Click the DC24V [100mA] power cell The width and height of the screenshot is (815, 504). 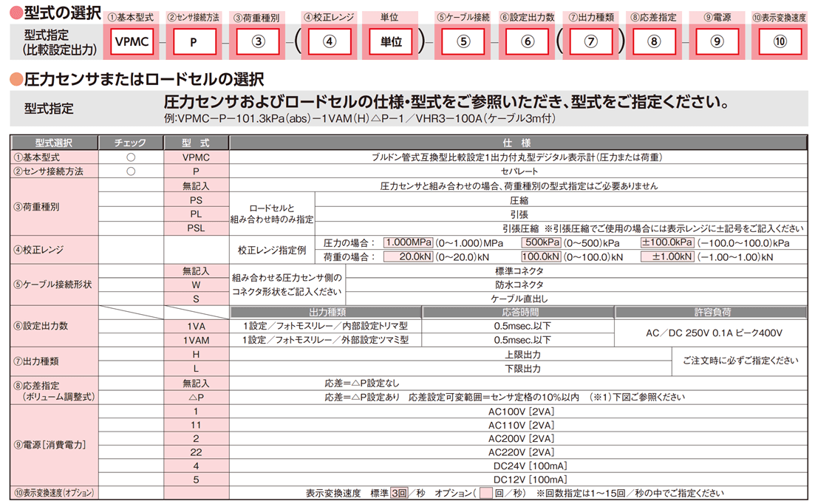coord(518,466)
